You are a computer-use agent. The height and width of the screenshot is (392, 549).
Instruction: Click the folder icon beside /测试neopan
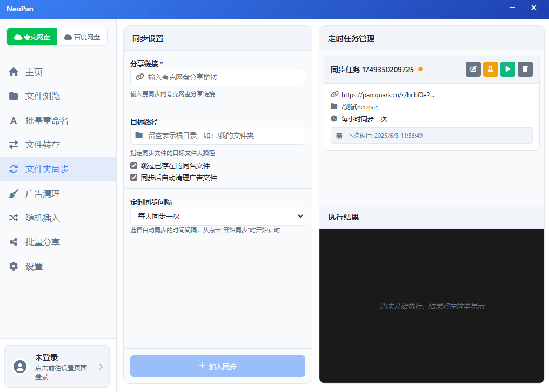click(334, 106)
